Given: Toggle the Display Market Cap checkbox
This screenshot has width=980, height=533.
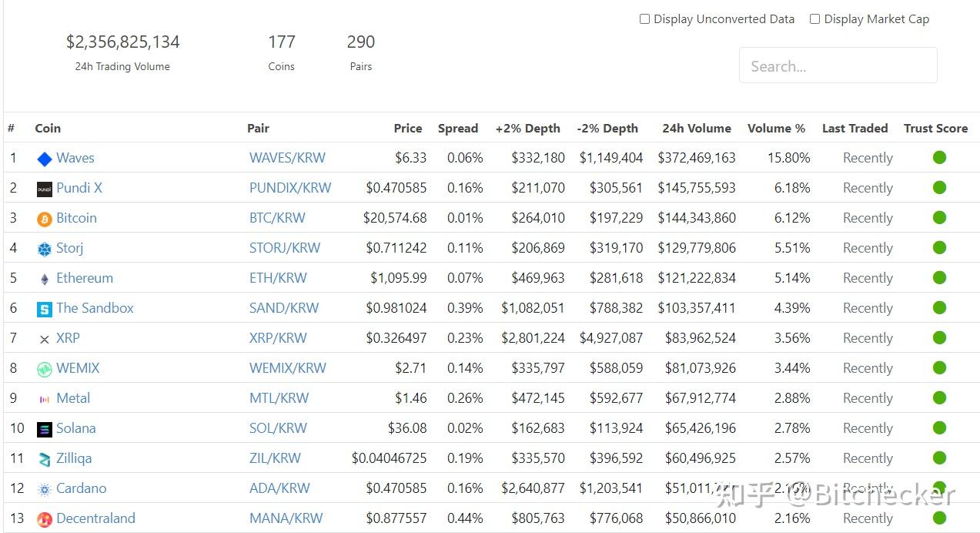Looking at the screenshot, I should 814,19.
